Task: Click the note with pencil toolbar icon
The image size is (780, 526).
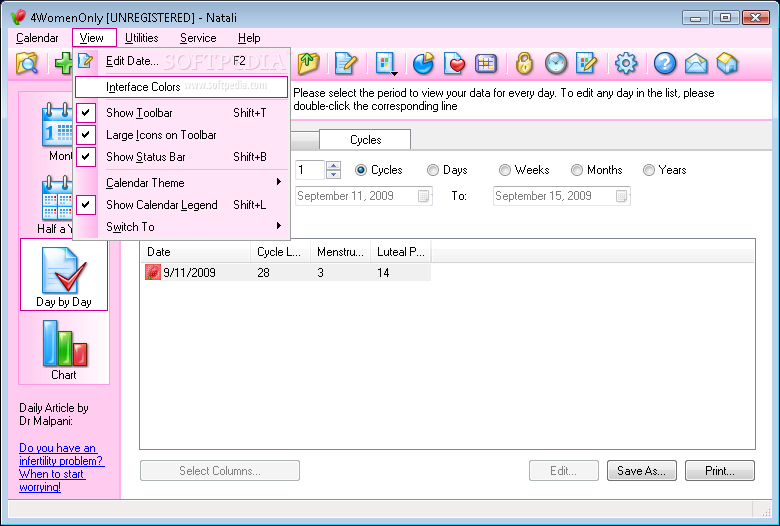Action: tap(346, 63)
